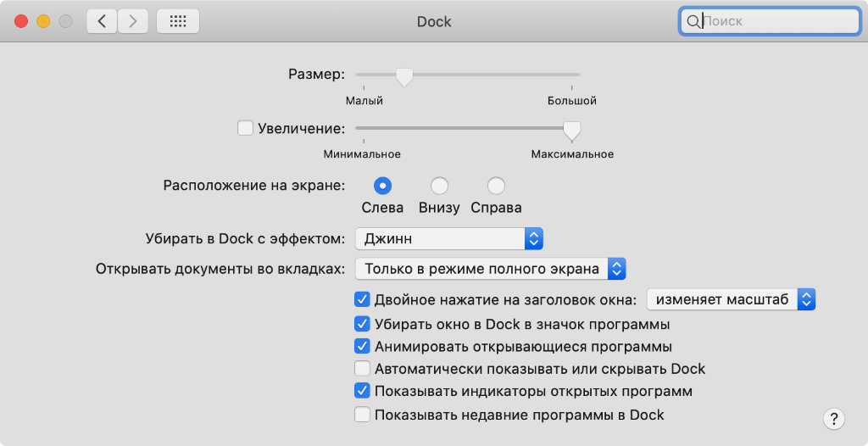This screenshot has width=868, height=446.
Task: Enable Автоматически показывать или скрывать Dock
Action: pyautogui.click(x=363, y=369)
